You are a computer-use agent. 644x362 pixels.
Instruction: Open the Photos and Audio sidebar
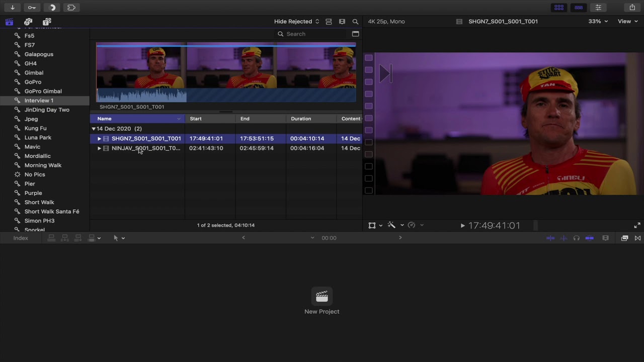28,22
